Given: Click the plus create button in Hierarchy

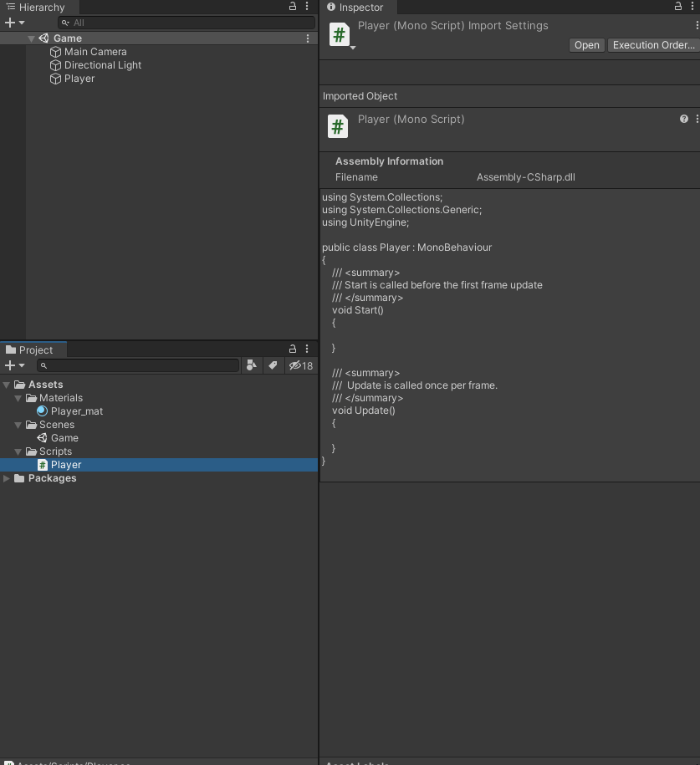Looking at the screenshot, I should pos(9,23).
